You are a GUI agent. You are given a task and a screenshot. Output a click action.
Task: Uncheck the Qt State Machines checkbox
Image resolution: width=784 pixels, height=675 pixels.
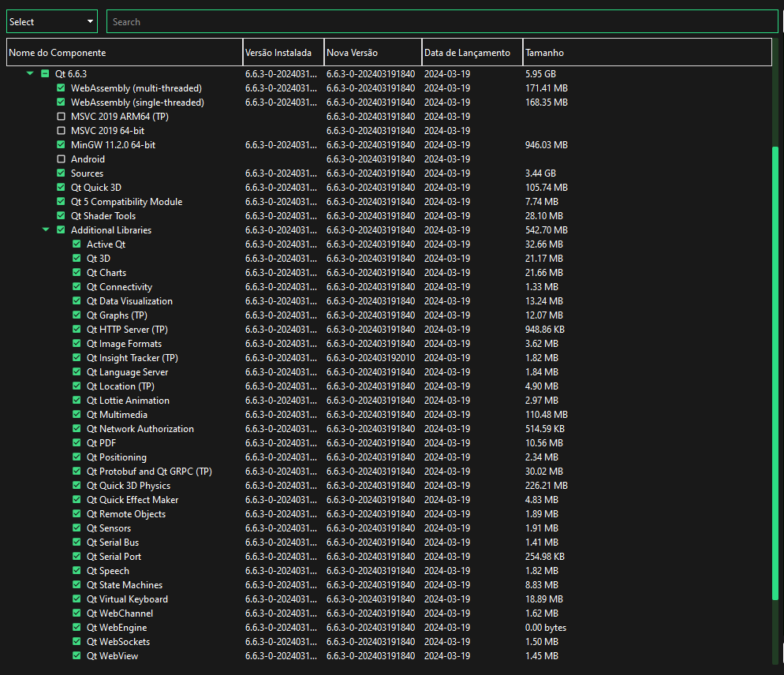click(x=77, y=585)
